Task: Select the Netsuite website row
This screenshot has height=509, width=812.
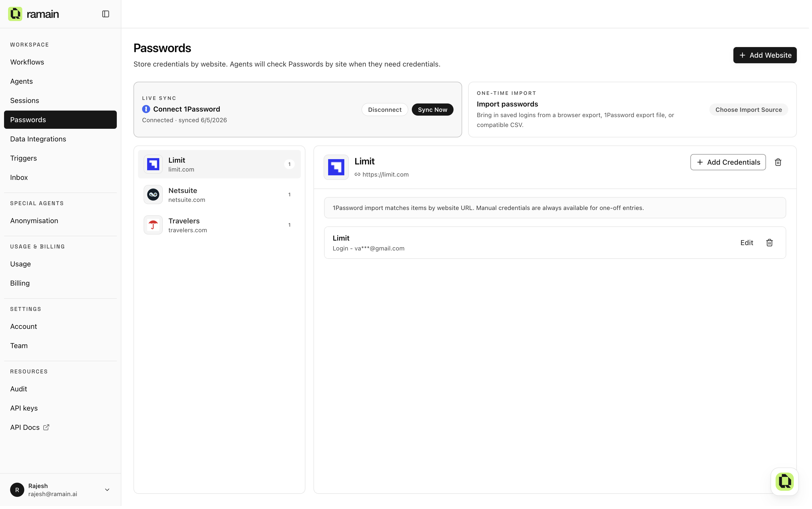Action: [219, 195]
